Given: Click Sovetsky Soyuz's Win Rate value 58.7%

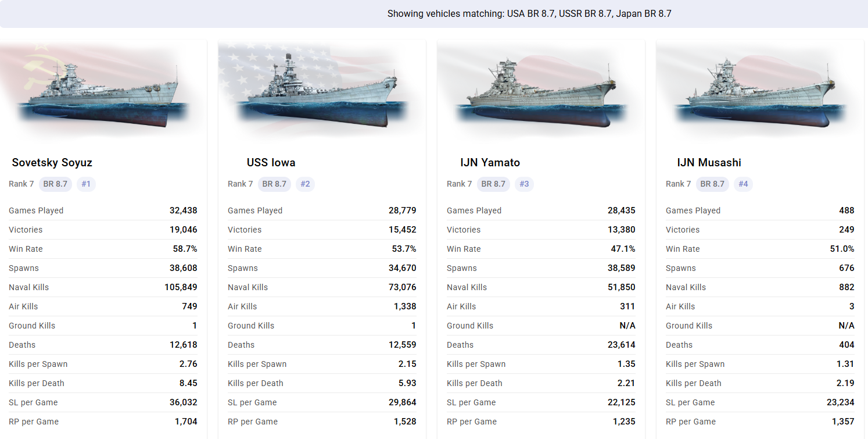Looking at the screenshot, I should tap(185, 249).
